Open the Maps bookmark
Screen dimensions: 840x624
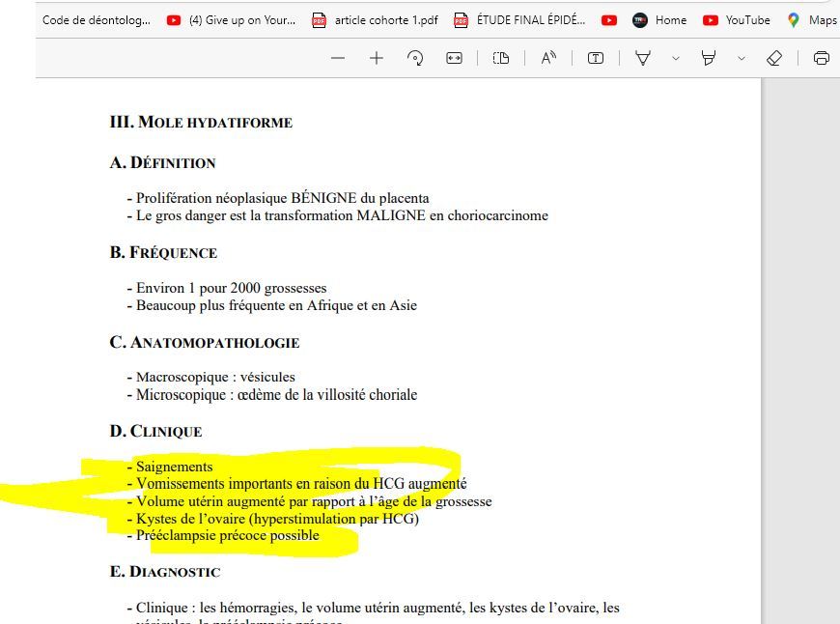click(812, 20)
